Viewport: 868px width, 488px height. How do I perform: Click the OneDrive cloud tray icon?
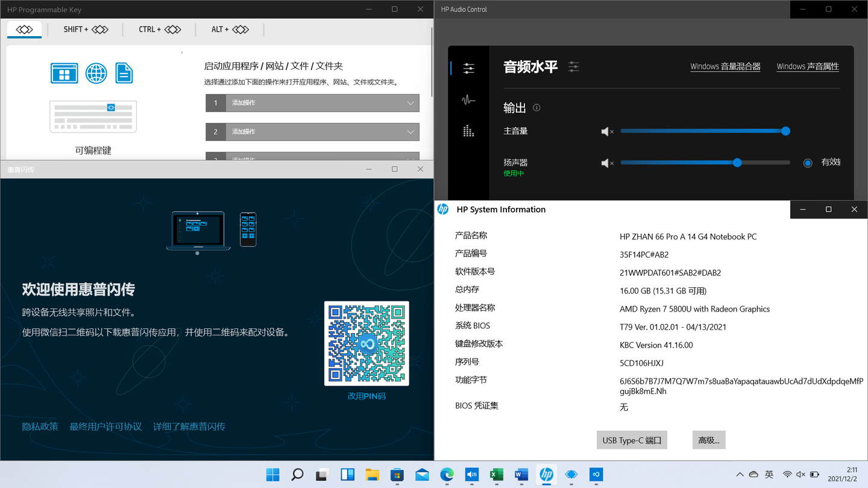(x=753, y=475)
